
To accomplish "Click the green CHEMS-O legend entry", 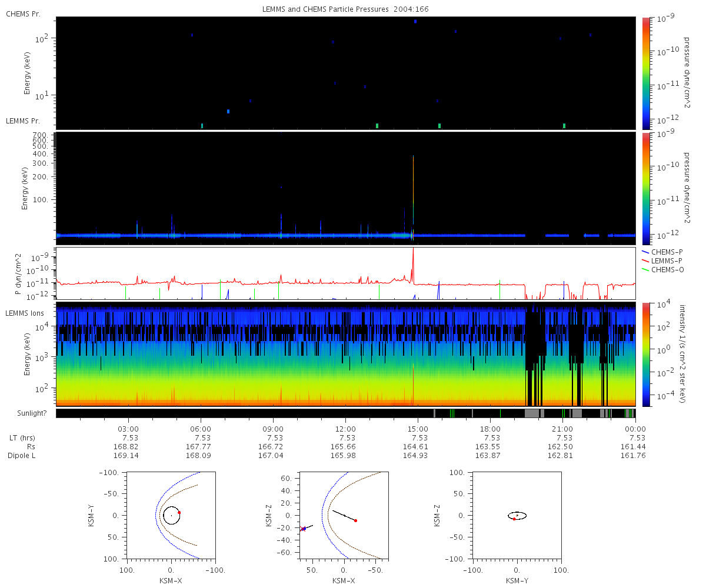I will pos(664,269).
